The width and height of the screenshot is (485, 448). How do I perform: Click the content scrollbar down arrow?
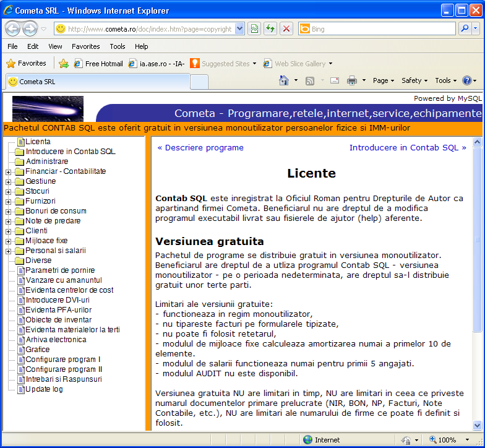(478, 425)
